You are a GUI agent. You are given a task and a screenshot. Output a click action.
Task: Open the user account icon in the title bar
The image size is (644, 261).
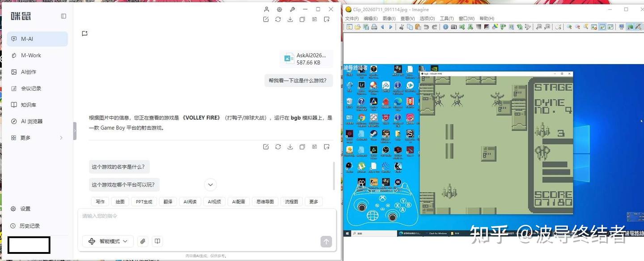tap(267, 9)
